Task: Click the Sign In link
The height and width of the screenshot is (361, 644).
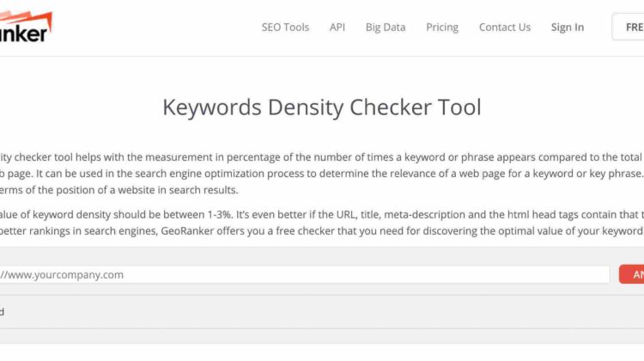Action: pyautogui.click(x=568, y=27)
